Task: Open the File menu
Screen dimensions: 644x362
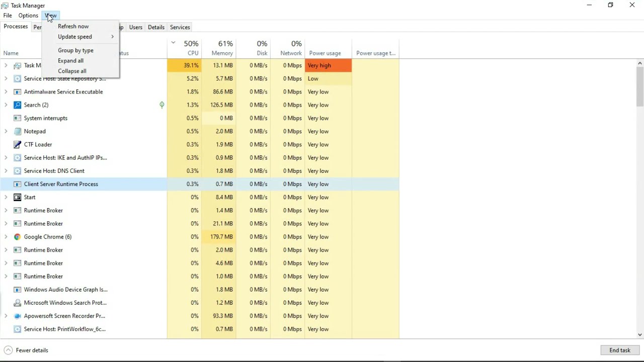Action: 8,16
